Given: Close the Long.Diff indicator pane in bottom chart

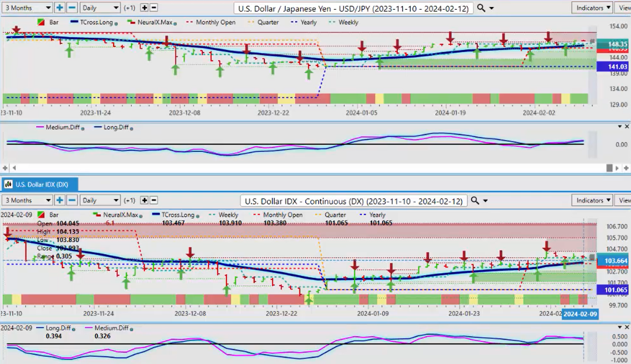Looking at the screenshot, I should 626,327.
